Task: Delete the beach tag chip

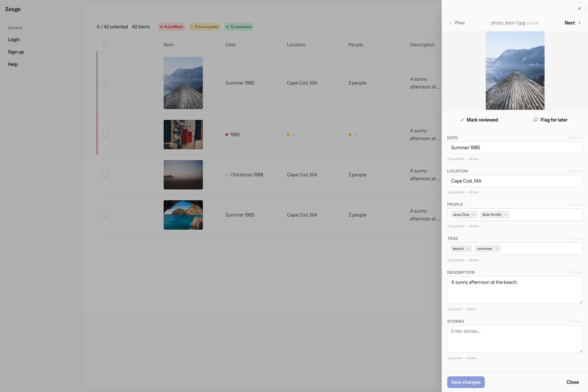Action: pos(468,249)
